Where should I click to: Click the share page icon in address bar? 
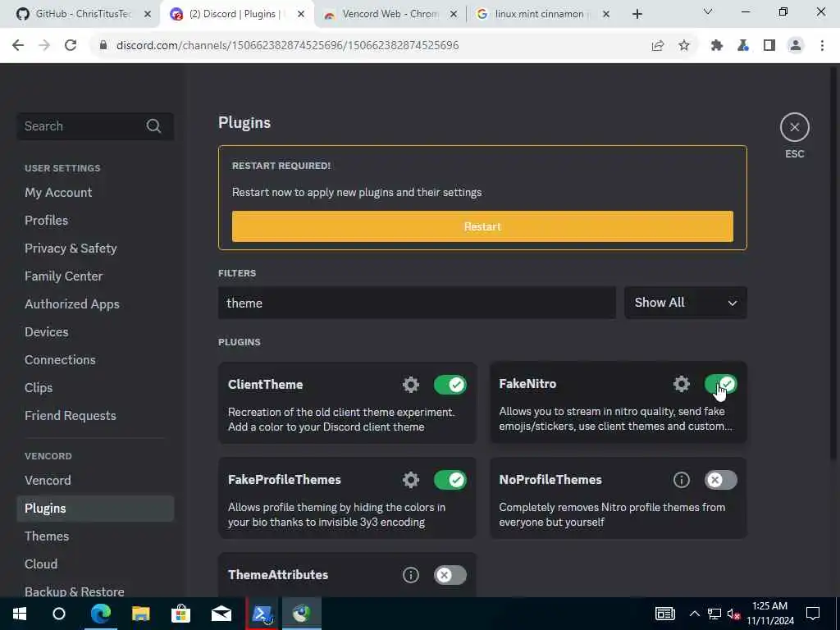[658, 46]
